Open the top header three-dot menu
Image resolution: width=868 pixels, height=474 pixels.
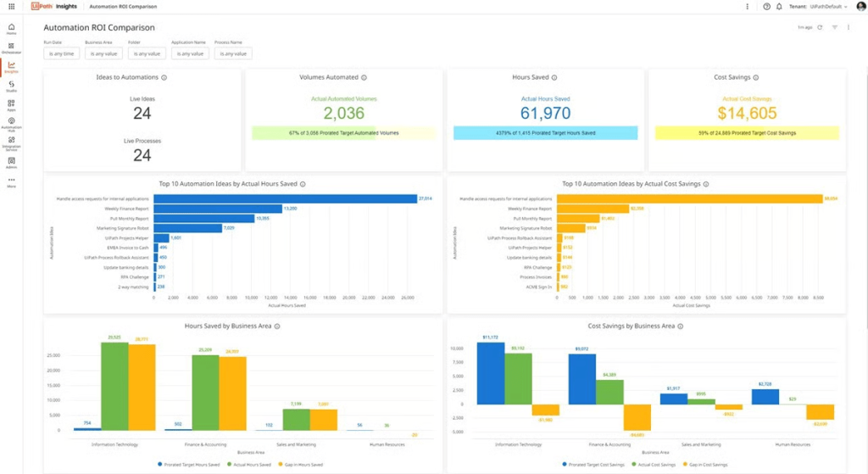(748, 7)
